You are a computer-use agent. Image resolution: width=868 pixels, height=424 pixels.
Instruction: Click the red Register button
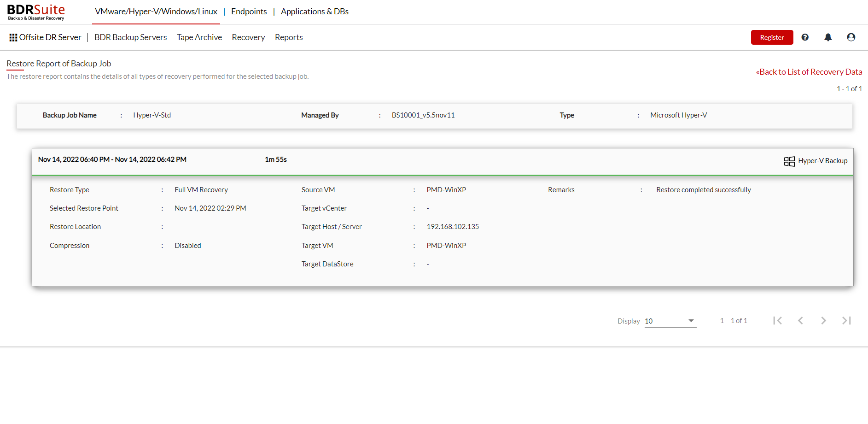pos(772,37)
